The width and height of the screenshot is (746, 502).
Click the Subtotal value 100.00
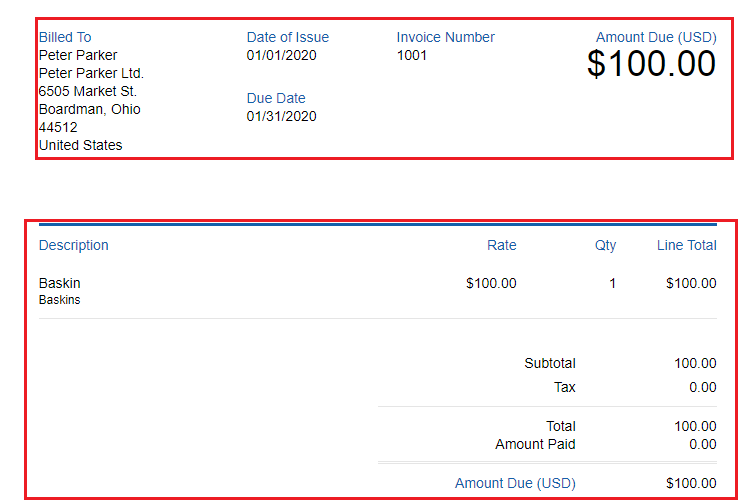pos(695,363)
